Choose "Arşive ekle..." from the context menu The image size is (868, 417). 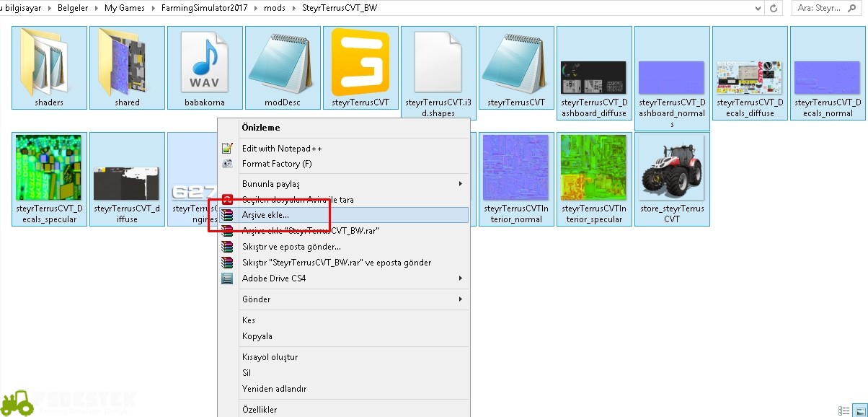click(x=265, y=215)
